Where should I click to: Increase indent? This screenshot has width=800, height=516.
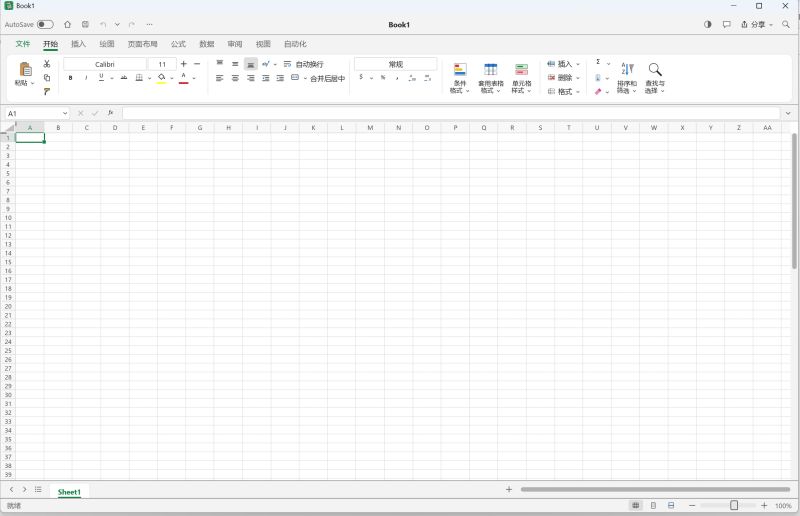coord(280,78)
